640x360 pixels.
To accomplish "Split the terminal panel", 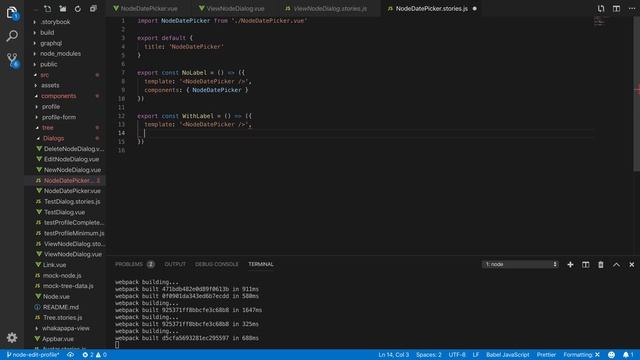I will (586, 264).
